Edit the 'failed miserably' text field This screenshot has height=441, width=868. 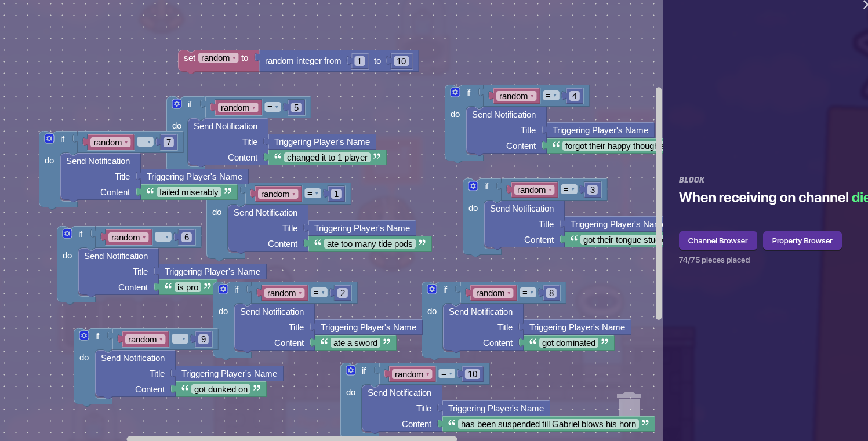coord(188,192)
